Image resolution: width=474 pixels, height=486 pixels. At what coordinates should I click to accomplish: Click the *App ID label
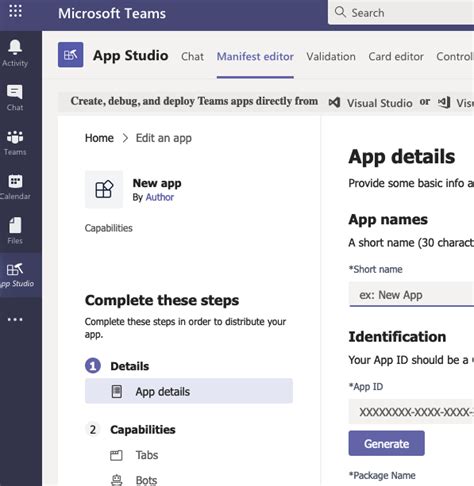pyautogui.click(x=366, y=387)
